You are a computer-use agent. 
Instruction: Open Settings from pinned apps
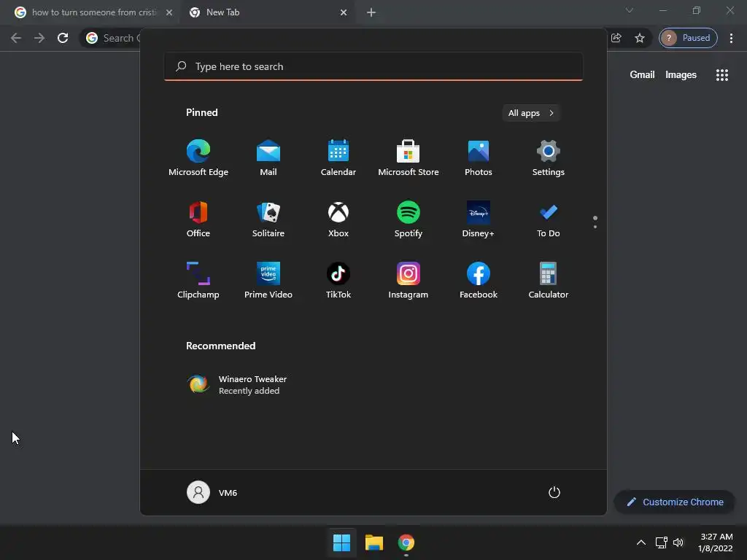point(549,158)
